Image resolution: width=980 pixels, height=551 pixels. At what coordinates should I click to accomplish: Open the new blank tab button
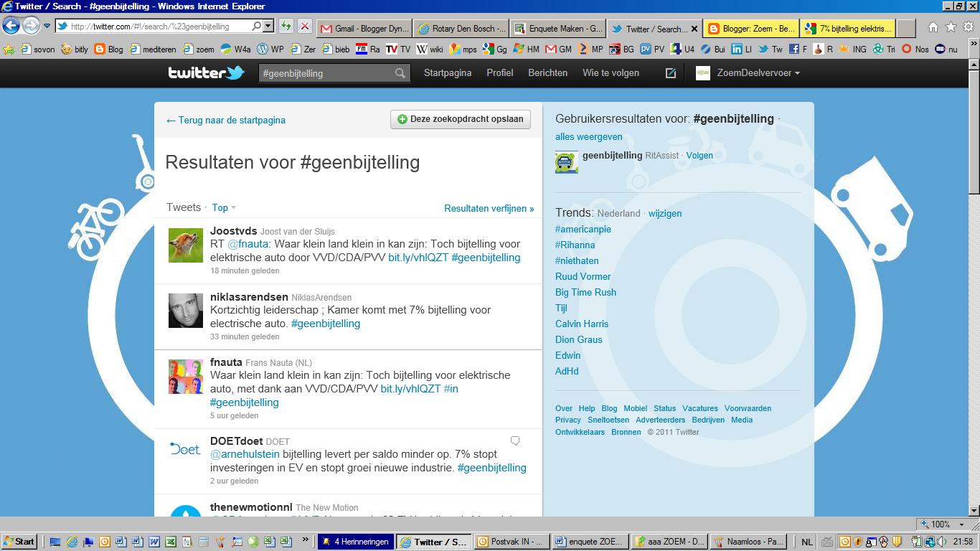906,29
